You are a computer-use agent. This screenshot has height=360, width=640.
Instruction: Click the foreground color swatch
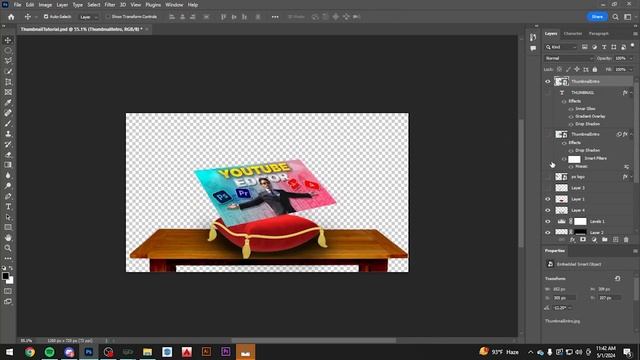point(5,276)
